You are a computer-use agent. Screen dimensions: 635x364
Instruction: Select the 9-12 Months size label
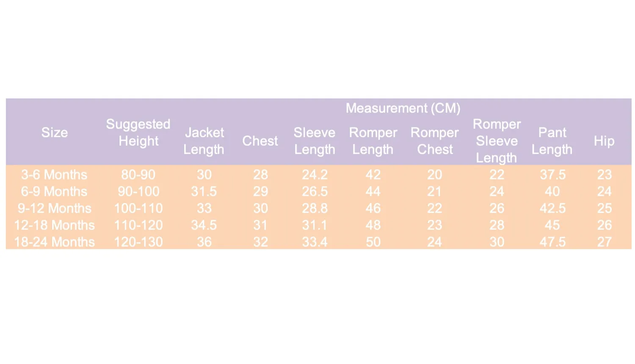coord(54,208)
